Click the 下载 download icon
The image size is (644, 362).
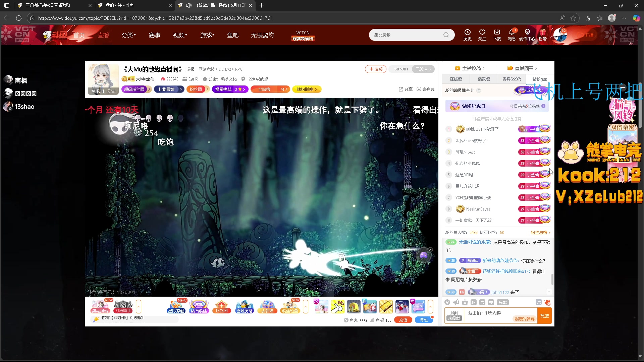[497, 35]
